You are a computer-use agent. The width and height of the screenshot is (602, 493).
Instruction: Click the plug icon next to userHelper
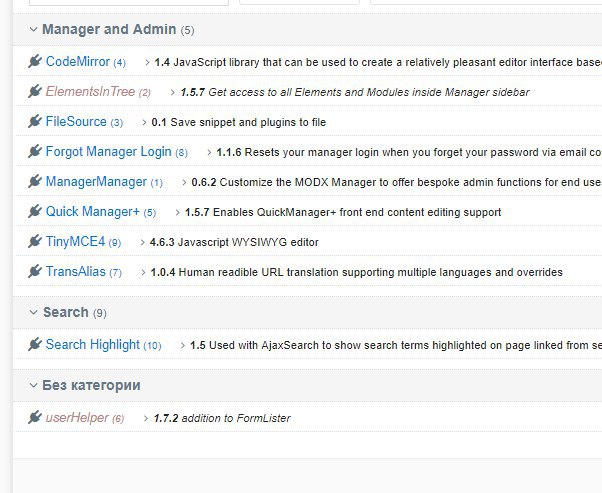35,418
